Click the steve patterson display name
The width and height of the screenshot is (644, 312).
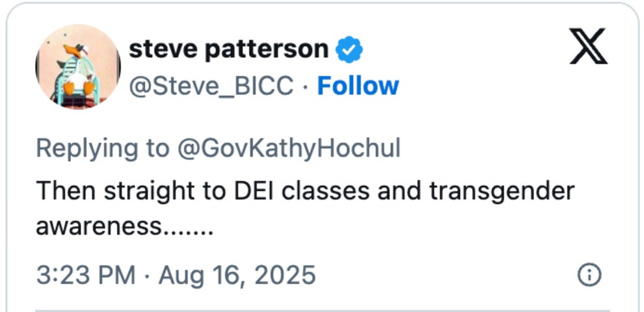228,49
